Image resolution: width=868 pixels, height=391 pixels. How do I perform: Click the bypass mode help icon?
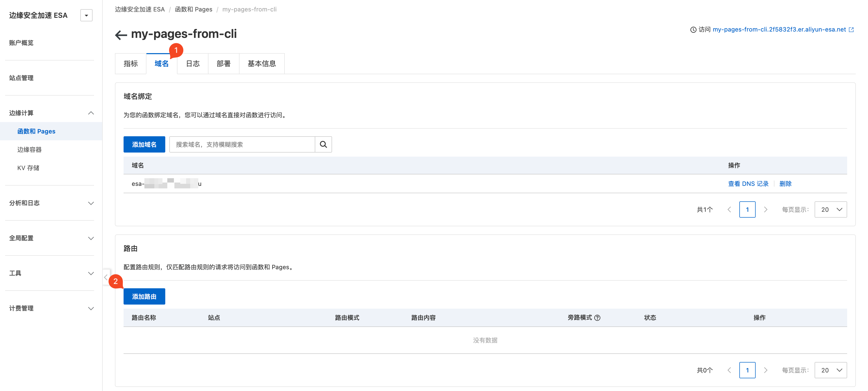[597, 318]
